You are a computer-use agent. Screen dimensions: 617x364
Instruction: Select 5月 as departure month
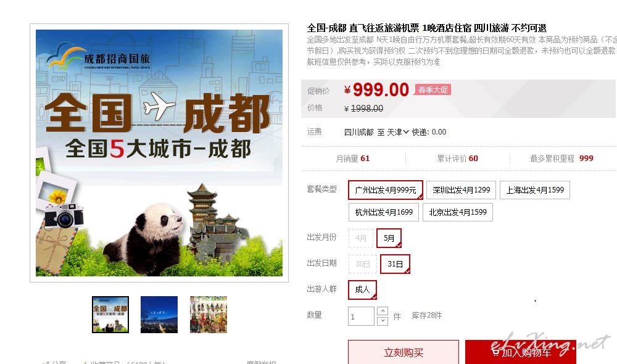[x=389, y=238]
